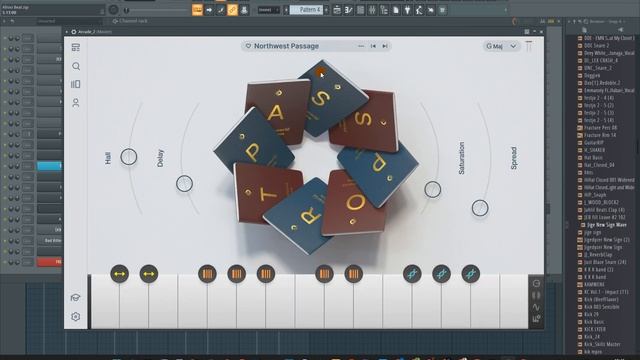Select Kick 003 Sensible in browser
Image resolution: width=640 pixels, height=360 pixels.
(602, 307)
